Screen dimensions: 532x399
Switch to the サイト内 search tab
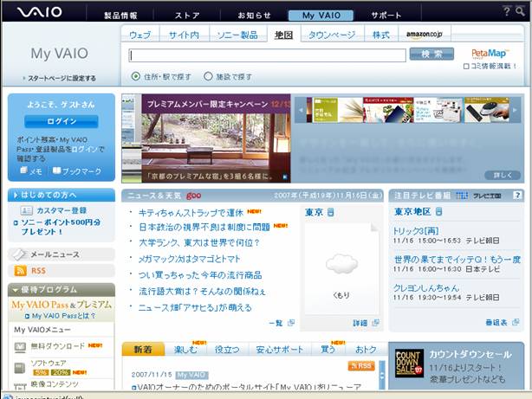point(184,35)
